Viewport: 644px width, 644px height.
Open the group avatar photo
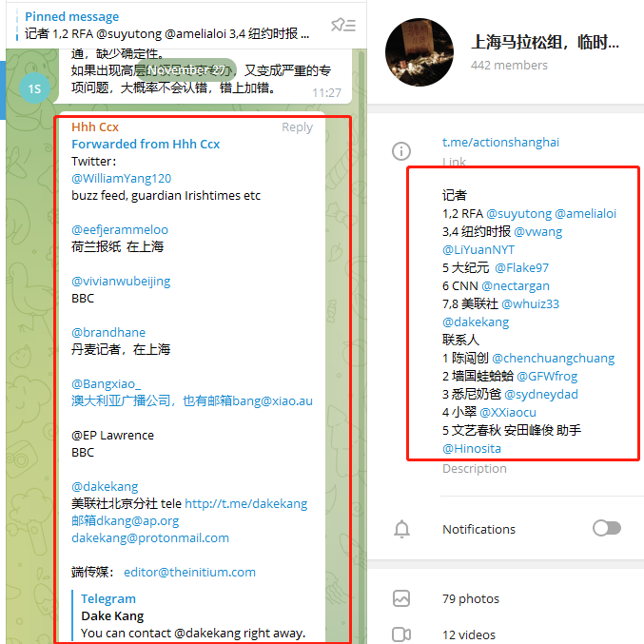click(x=420, y=52)
